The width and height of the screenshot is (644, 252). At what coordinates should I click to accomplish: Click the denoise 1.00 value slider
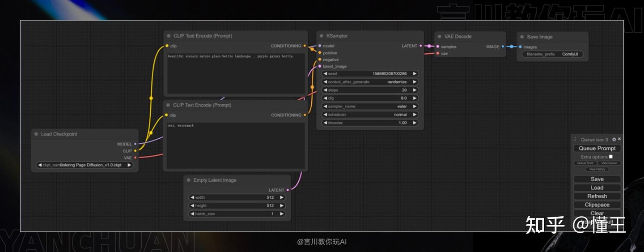pos(370,123)
